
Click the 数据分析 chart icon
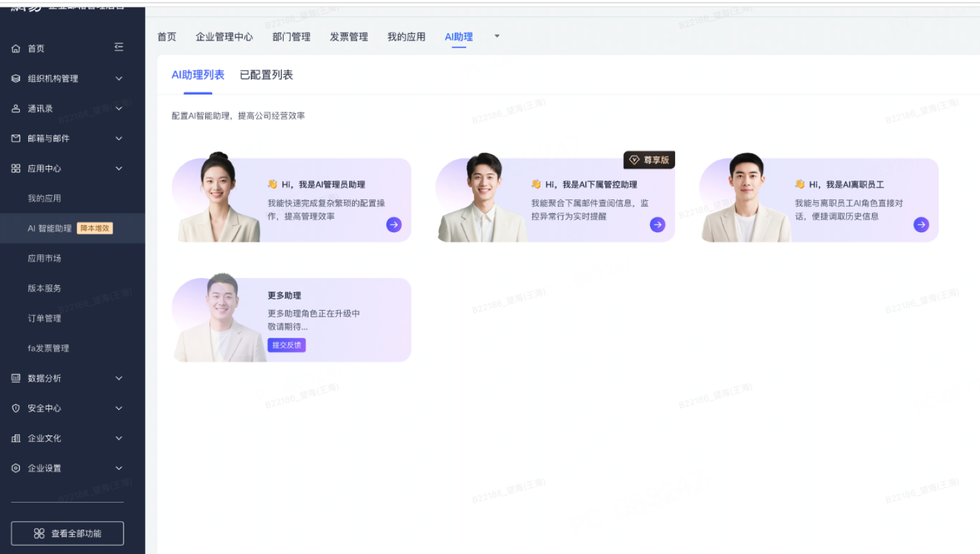tap(16, 378)
